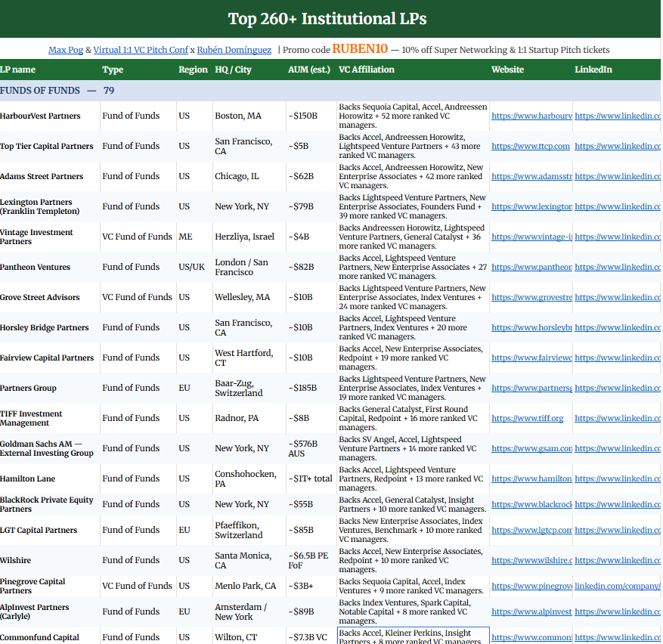Visit Vintage Investment Partners website link
Screen dimensions: 663x644
531,237
